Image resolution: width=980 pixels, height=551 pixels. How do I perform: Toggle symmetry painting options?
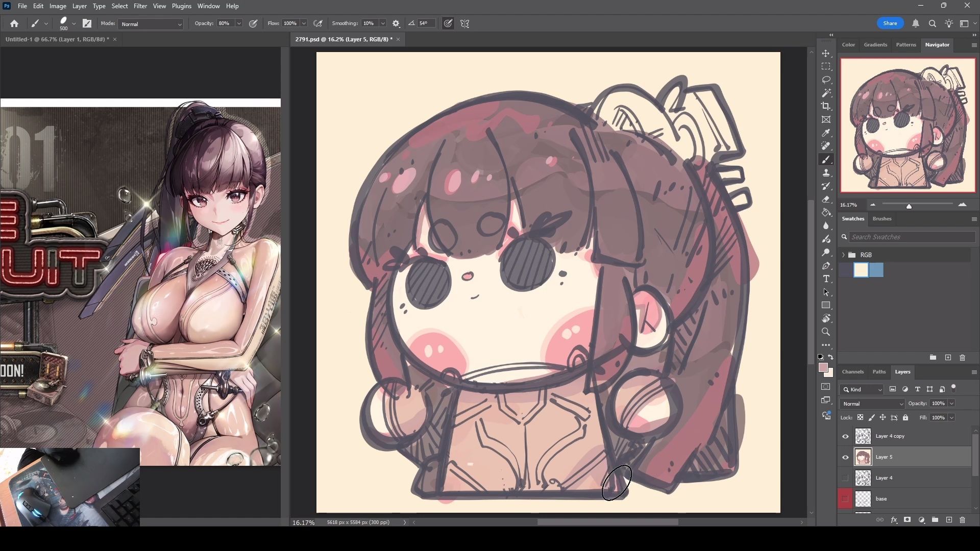point(465,23)
